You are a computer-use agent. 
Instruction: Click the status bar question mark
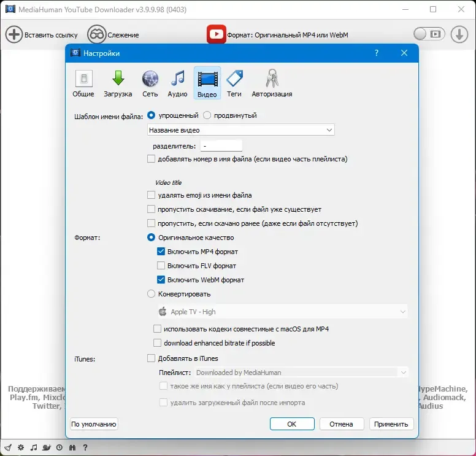coord(85,447)
